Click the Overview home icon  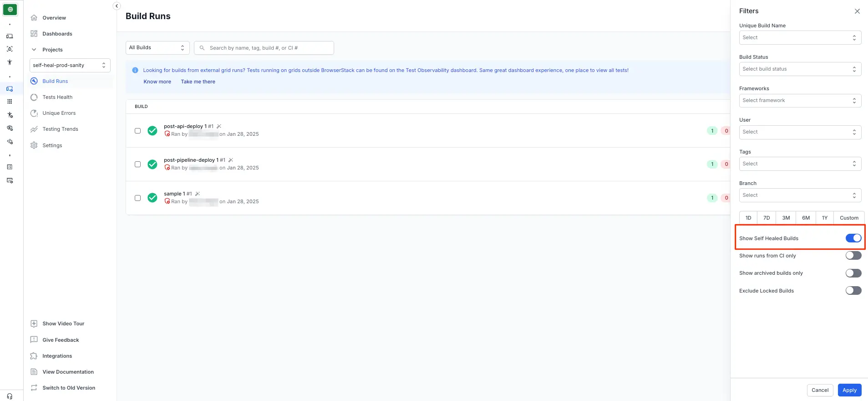pos(34,18)
